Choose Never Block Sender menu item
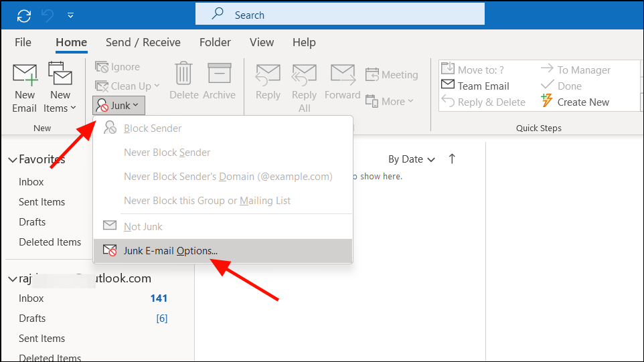The height and width of the screenshot is (362, 644). (223, 153)
